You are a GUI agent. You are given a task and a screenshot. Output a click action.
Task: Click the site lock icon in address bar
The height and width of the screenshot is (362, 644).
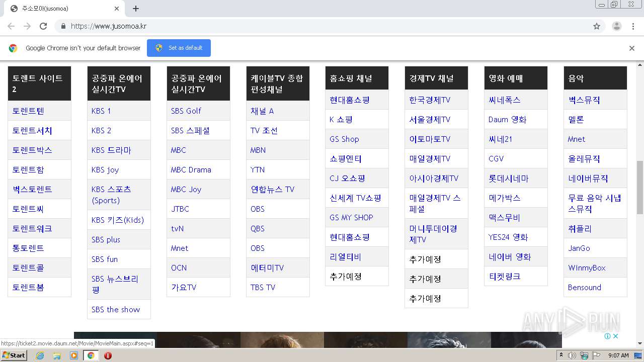63,26
